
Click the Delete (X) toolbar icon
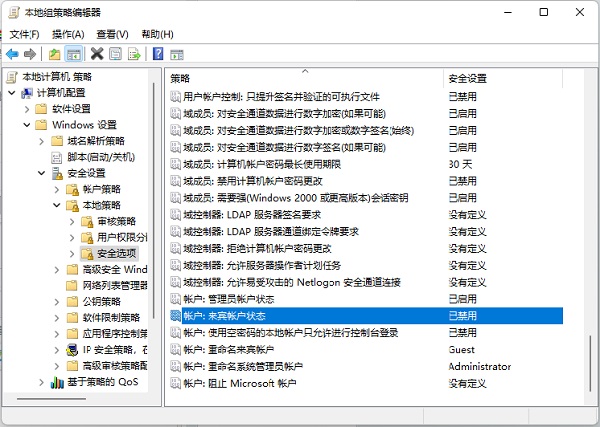[97, 54]
